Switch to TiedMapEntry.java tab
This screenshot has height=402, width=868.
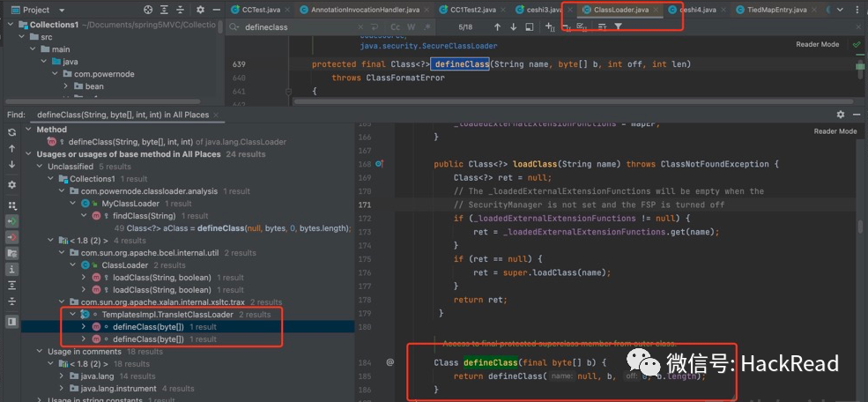pos(777,10)
